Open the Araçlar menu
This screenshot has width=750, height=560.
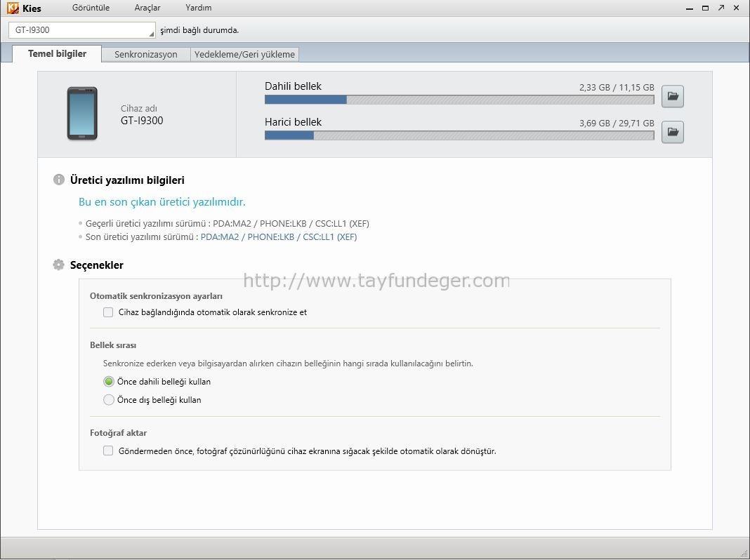(147, 8)
